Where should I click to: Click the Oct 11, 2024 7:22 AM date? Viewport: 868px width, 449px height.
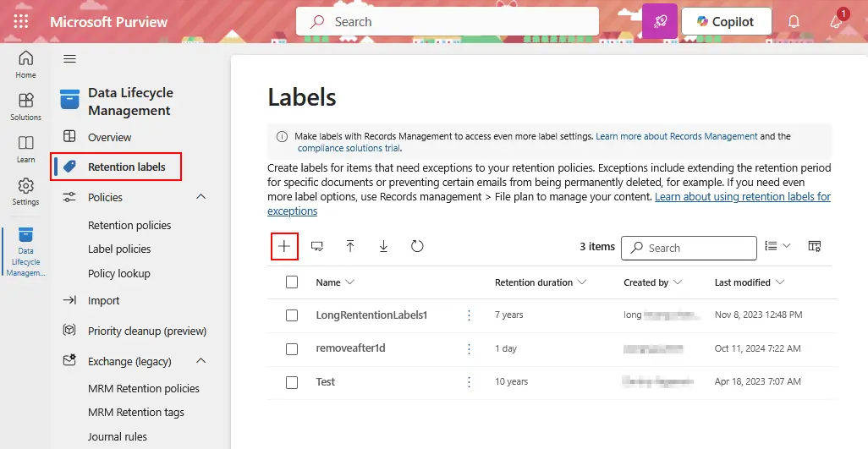[x=757, y=348]
